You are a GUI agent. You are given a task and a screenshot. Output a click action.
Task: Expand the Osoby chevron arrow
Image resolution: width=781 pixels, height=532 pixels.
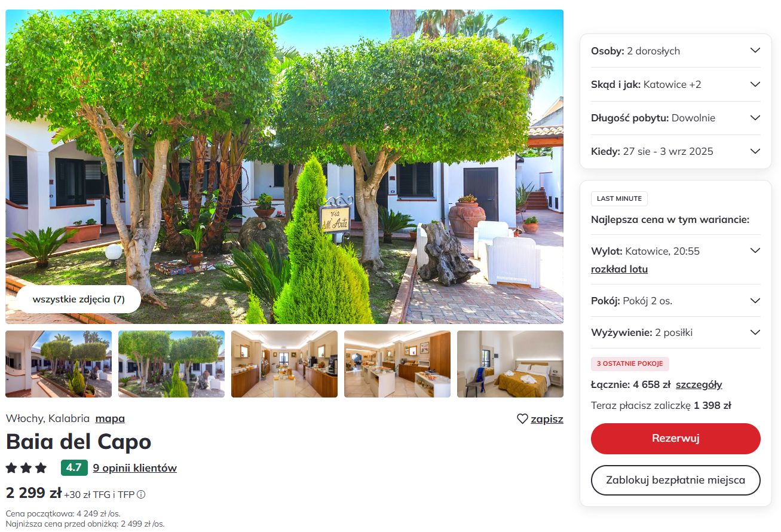[755, 51]
